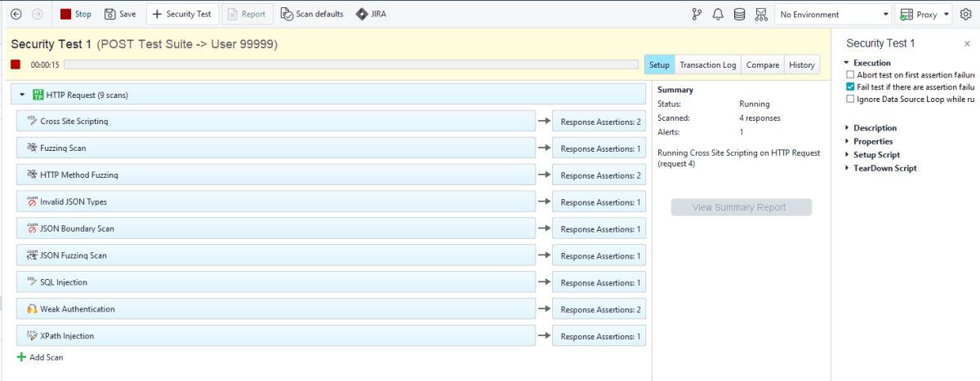This screenshot has height=381, width=980.
Task: Open the notifications bell icon
Action: coord(718,14)
